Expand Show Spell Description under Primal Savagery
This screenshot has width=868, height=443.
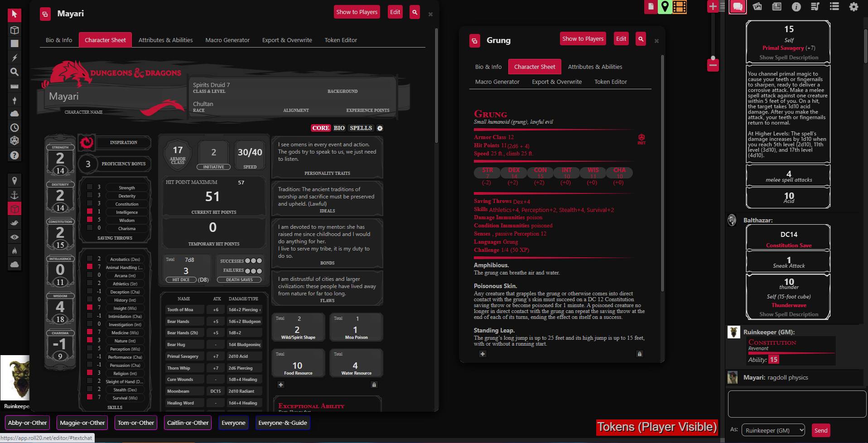coord(788,57)
